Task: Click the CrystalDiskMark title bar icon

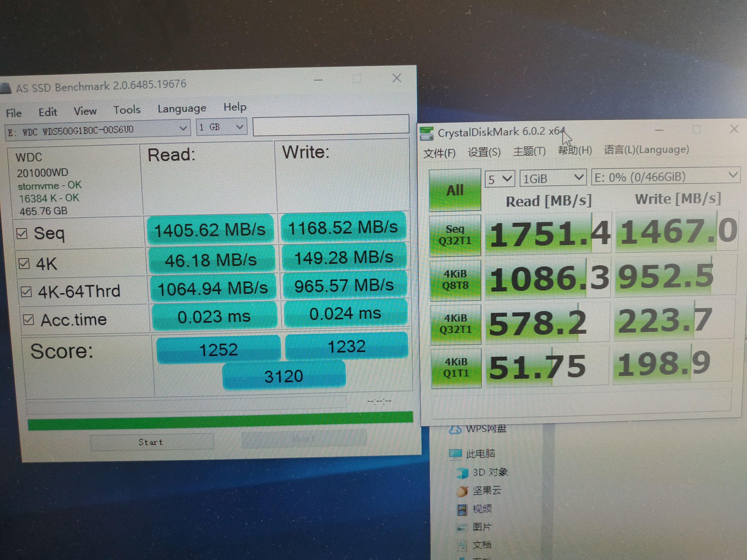Action: 427,133
